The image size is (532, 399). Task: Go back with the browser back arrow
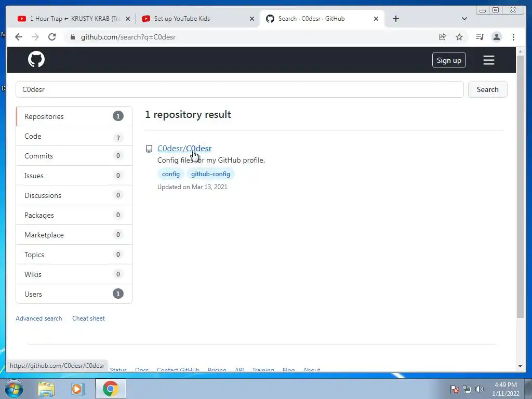pos(19,37)
